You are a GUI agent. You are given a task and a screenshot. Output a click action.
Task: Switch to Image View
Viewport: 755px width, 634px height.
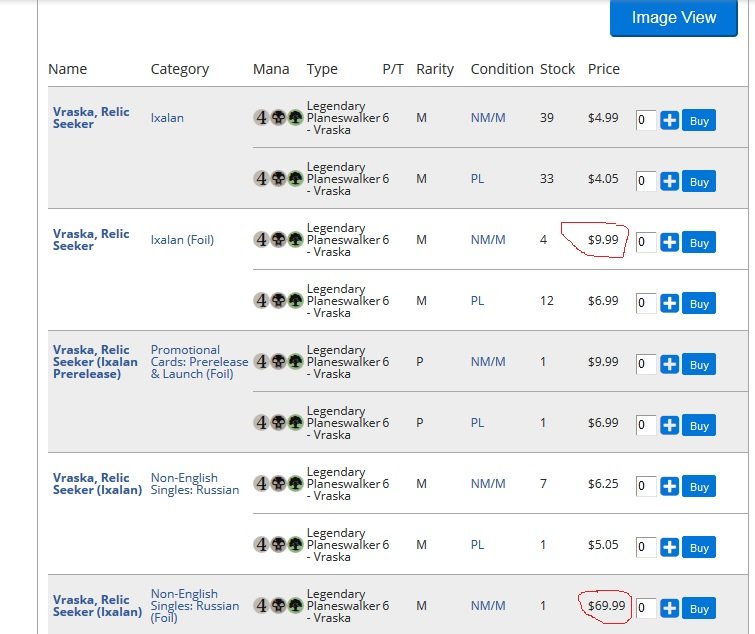673,18
